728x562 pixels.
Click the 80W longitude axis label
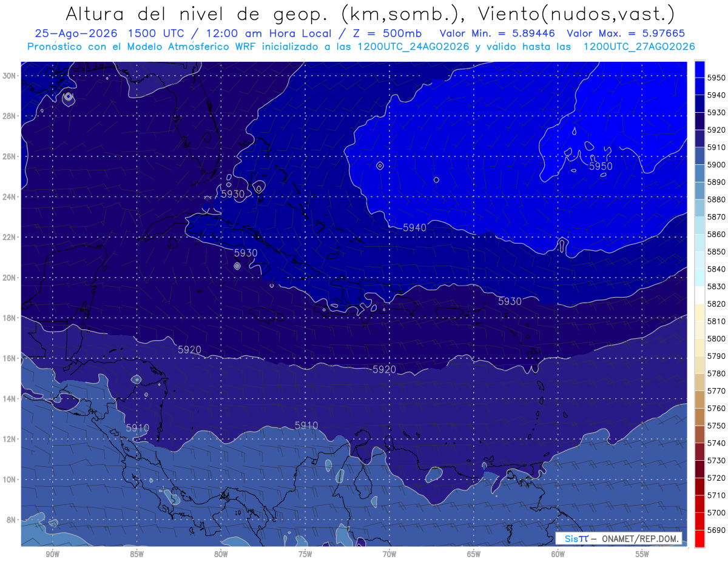[221, 554]
